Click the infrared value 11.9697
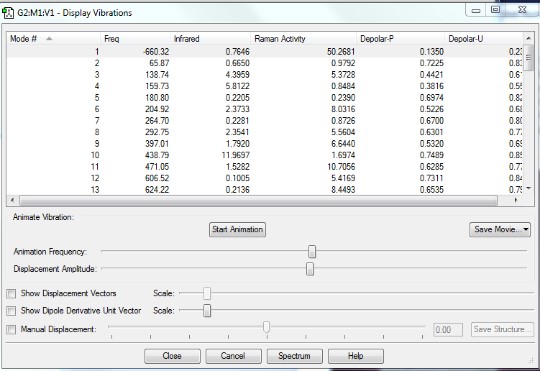Screen dimensions: 540x371 (236, 155)
